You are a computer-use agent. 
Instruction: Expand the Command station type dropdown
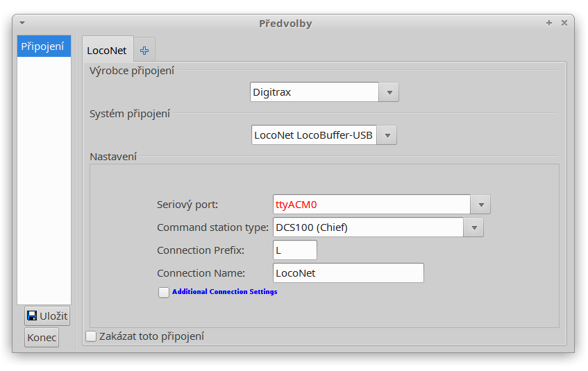point(474,227)
